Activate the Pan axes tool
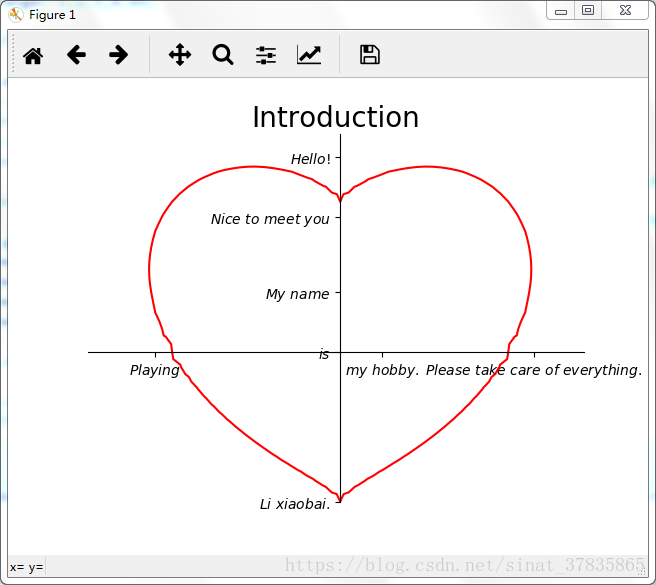 pyautogui.click(x=180, y=55)
